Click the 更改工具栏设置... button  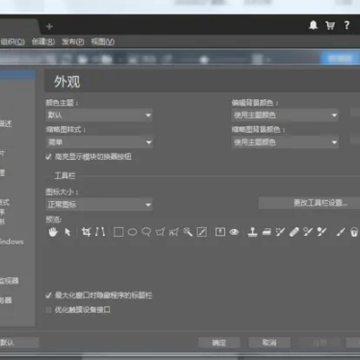(309, 203)
